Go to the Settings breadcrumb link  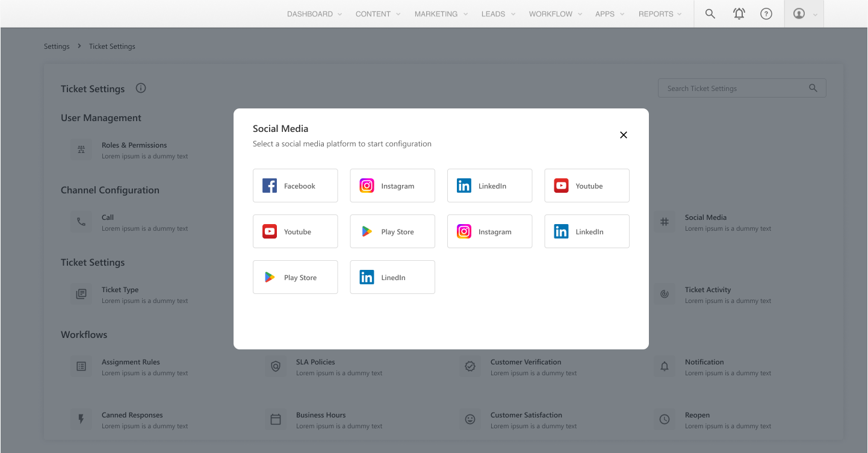pos(57,46)
